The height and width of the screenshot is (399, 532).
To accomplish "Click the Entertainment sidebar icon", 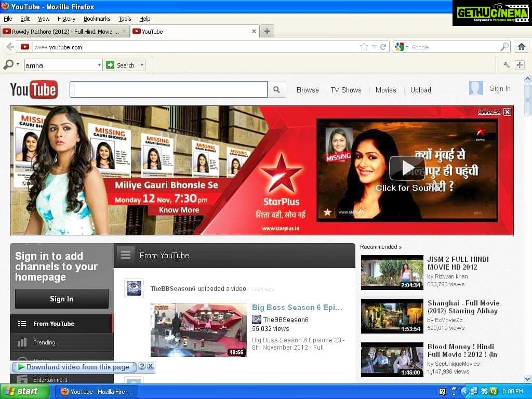I will (22, 379).
